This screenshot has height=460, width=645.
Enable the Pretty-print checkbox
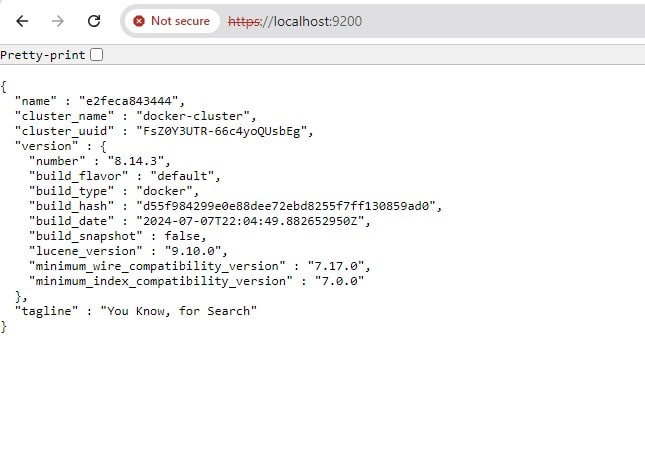97,55
